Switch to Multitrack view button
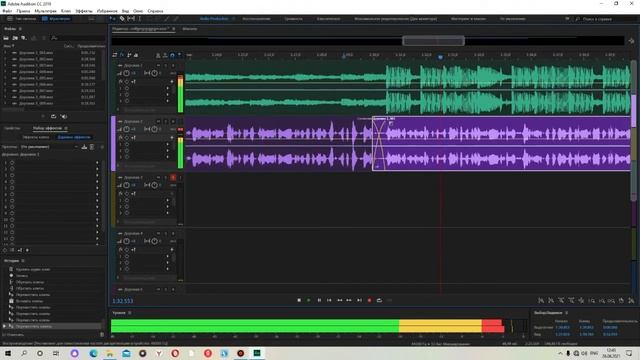 pos(56,19)
